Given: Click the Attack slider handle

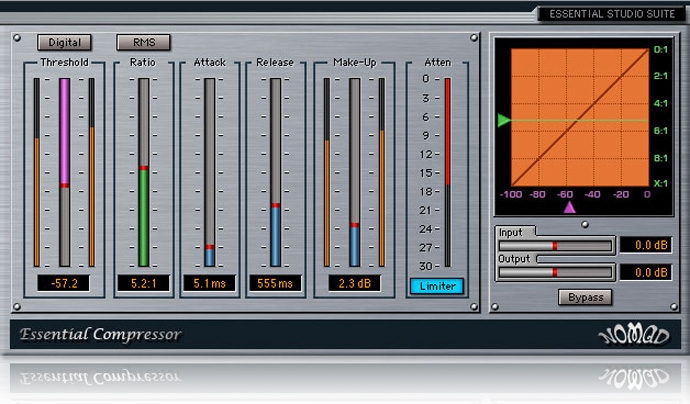Looking at the screenshot, I should [210, 246].
